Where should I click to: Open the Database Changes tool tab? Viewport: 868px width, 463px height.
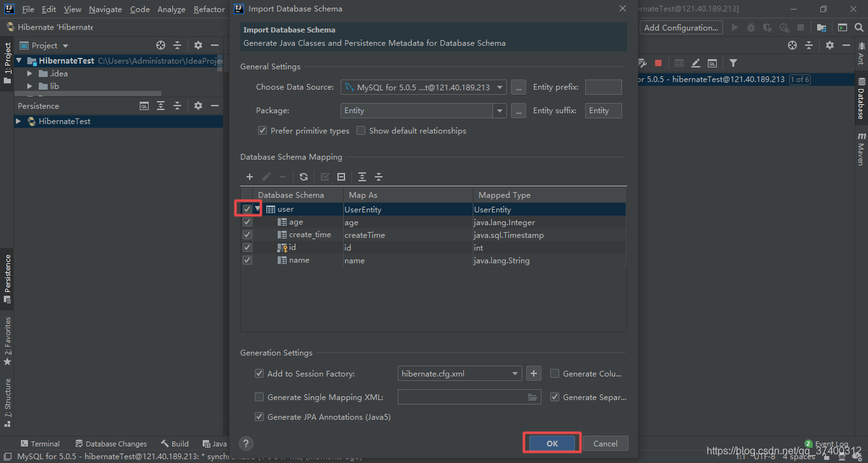pos(111,444)
